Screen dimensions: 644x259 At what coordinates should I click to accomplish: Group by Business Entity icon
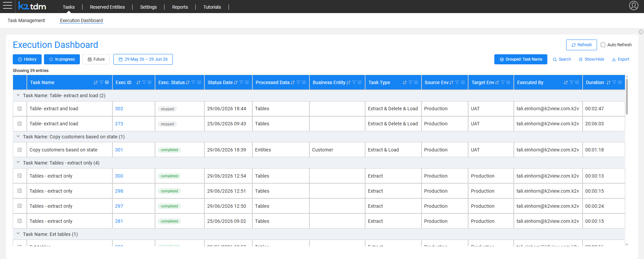pyautogui.click(x=359, y=82)
